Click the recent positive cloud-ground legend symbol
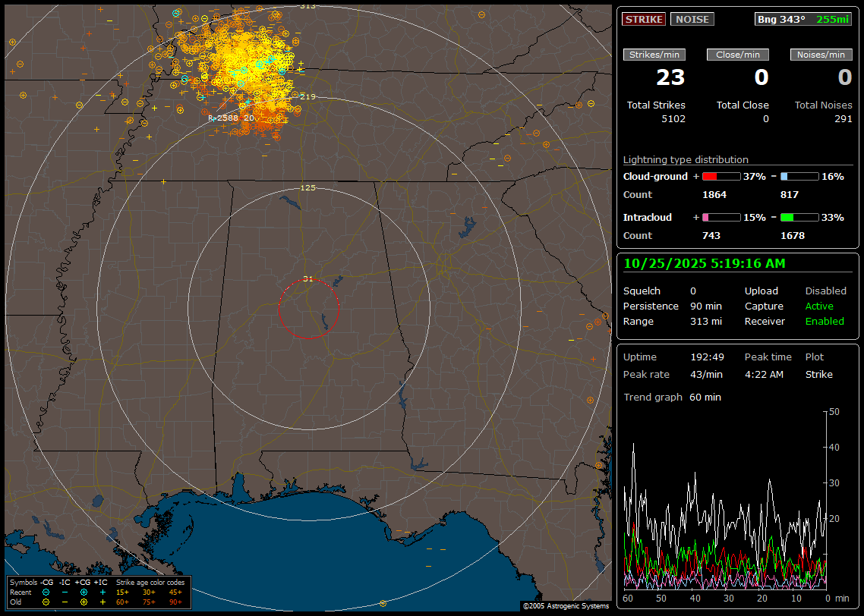 tap(84, 592)
